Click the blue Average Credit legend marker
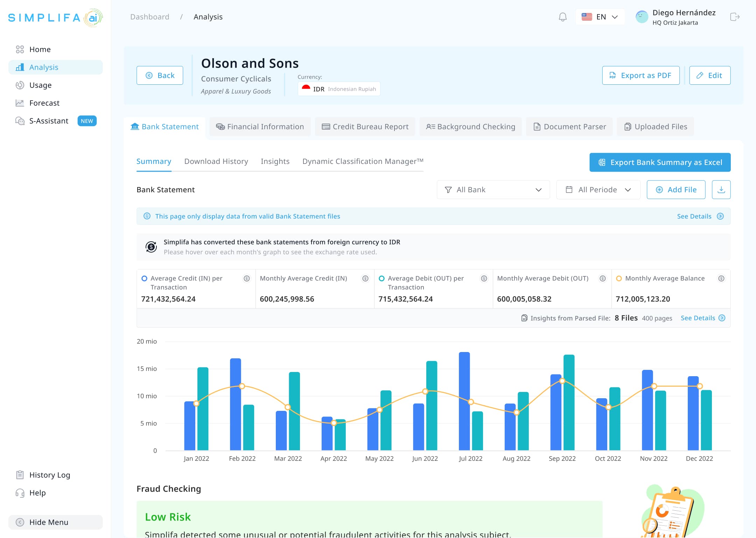 coord(144,278)
